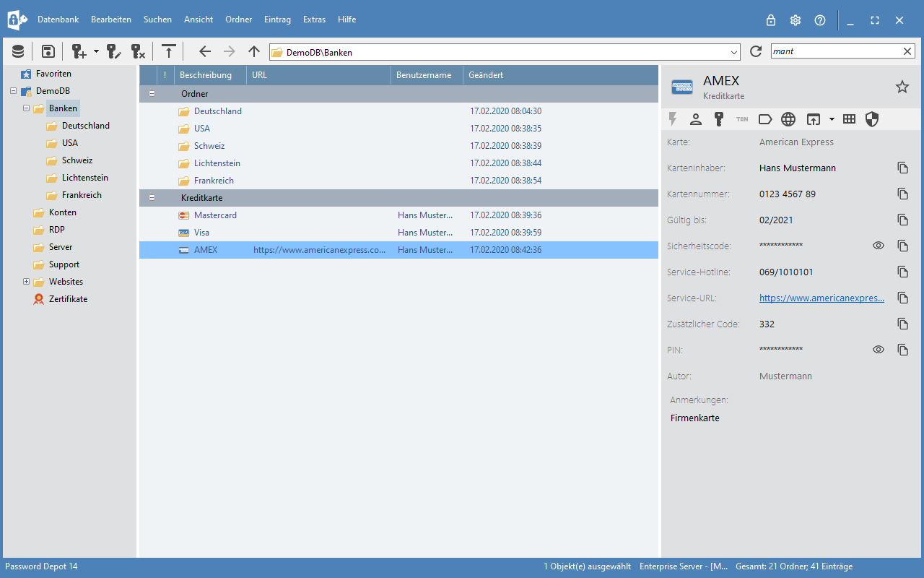The image size is (924, 578).
Task: Copy the Zusätzlicher Code value
Action: [x=903, y=324]
